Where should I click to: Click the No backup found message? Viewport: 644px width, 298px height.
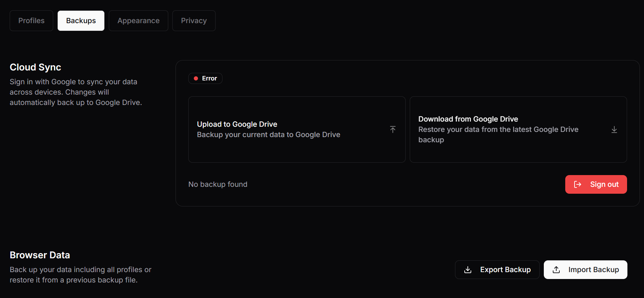click(218, 184)
